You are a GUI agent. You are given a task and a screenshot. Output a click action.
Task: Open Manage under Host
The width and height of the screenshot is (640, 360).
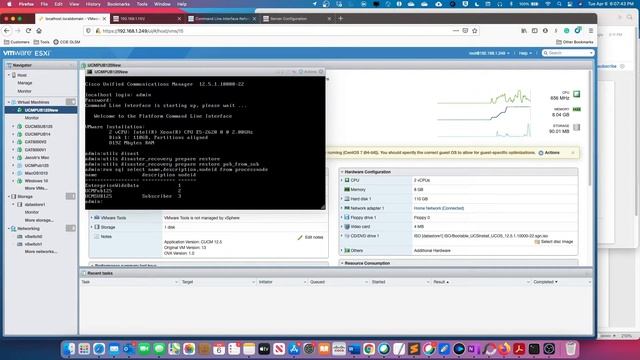24,83
